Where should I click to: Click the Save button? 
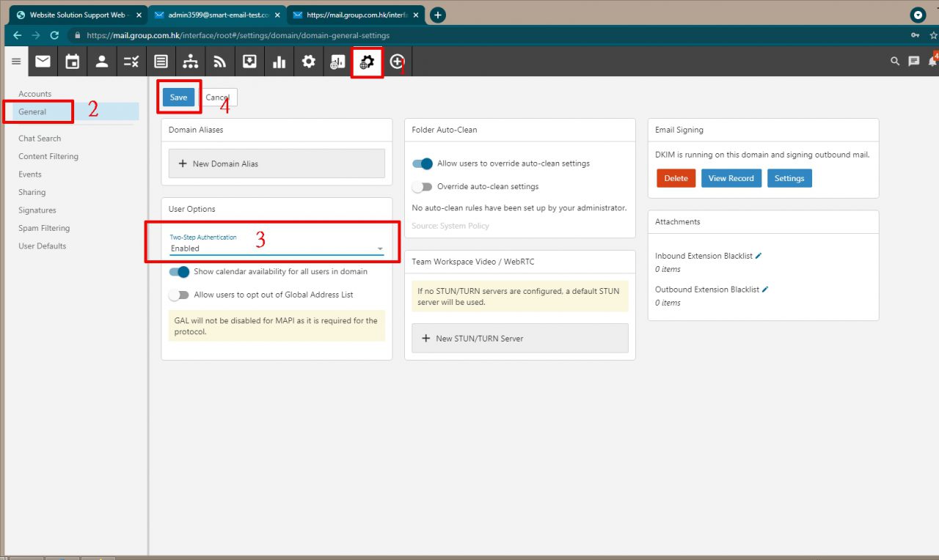coord(178,97)
